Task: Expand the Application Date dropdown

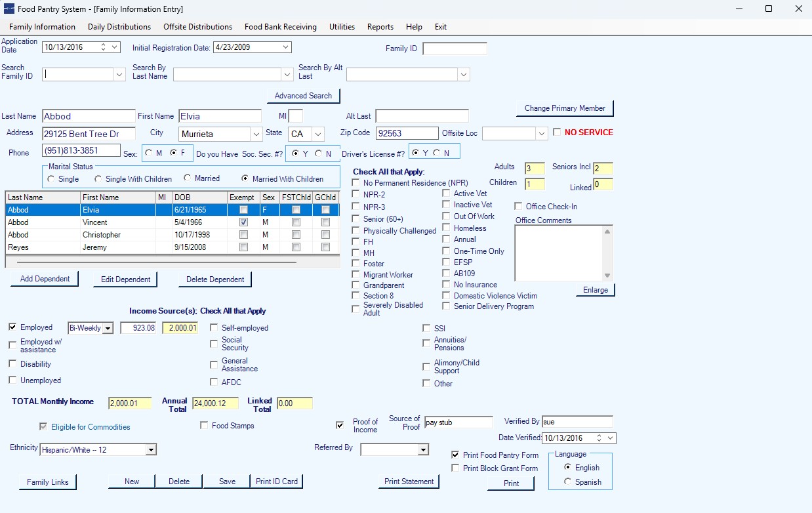Action: point(115,47)
